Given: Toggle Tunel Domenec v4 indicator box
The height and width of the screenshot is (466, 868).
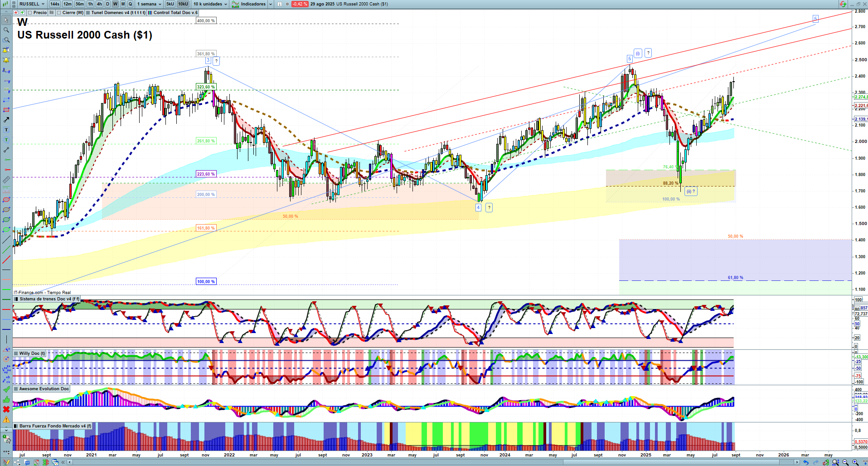Looking at the screenshot, I should 88,13.
